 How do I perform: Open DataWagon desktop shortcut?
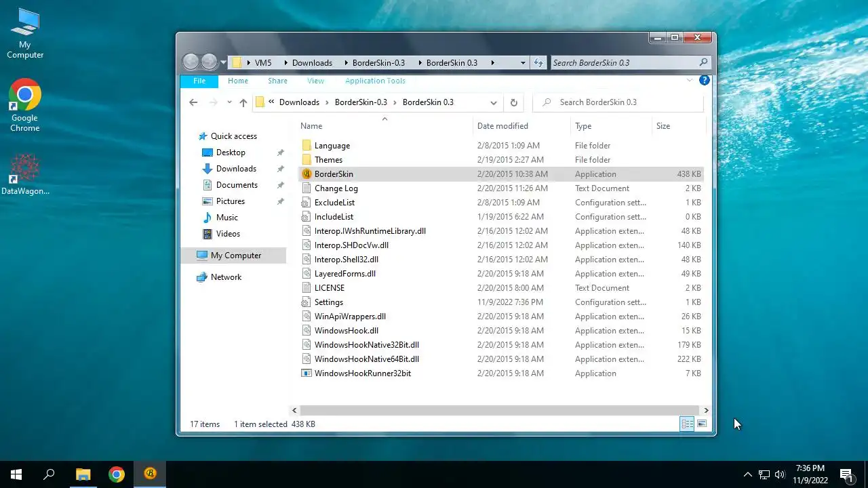tap(25, 175)
